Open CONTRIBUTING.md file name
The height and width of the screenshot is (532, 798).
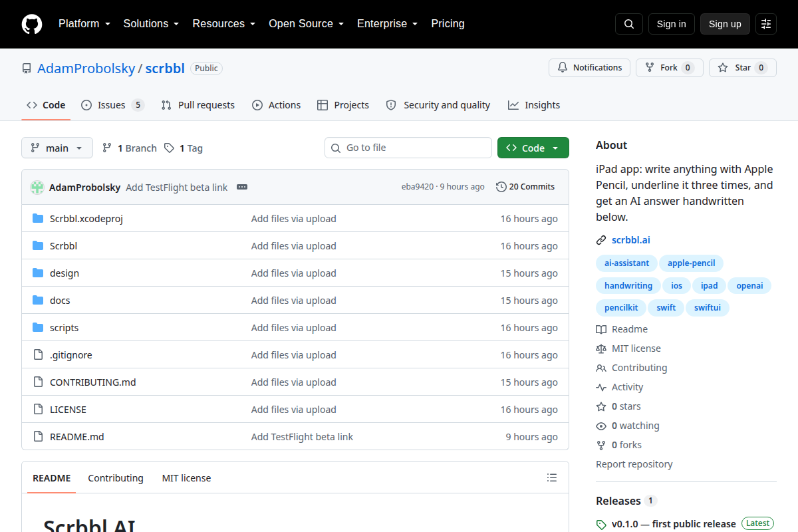point(93,382)
